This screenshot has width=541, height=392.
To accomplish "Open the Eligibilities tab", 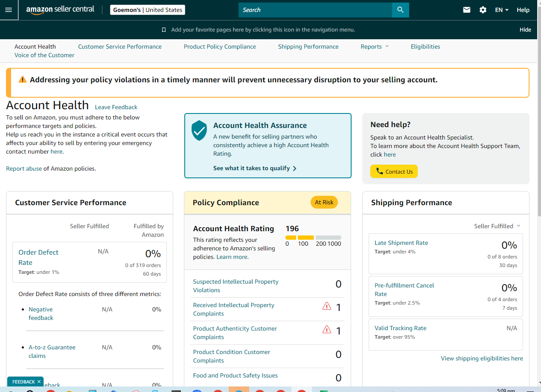I will pyautogui.click(x=425, y=46).
